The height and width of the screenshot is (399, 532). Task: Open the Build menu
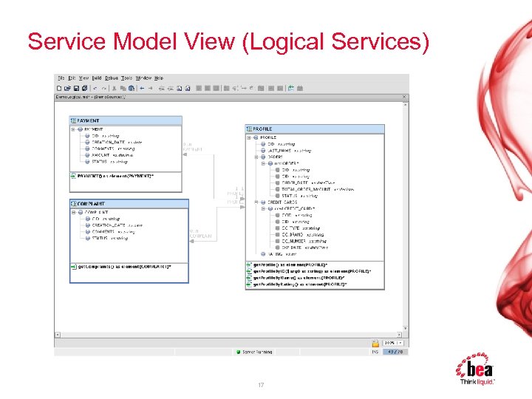tap(97, 78)
